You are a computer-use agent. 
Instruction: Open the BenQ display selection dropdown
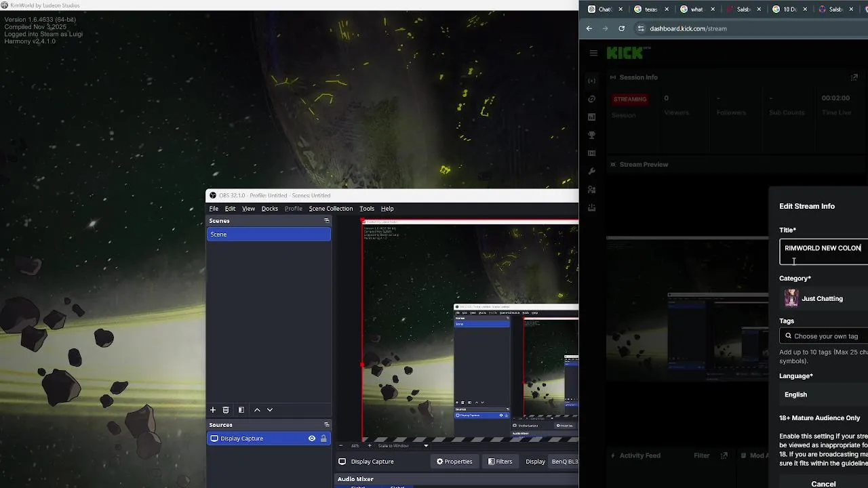pos(564,462)
